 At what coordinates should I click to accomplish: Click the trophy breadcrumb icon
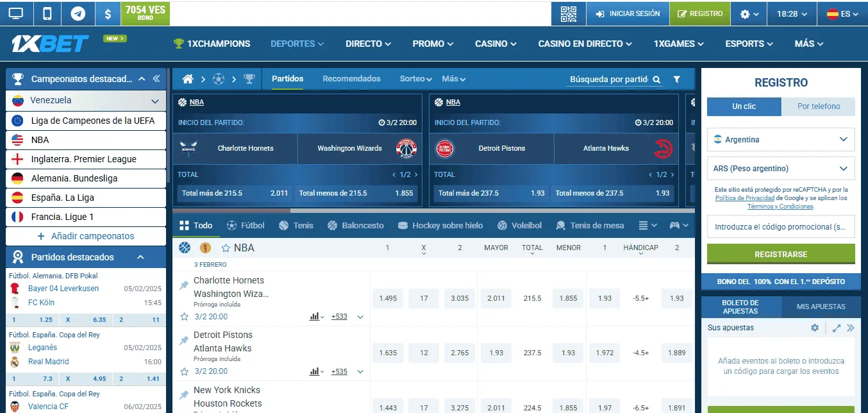249,79
